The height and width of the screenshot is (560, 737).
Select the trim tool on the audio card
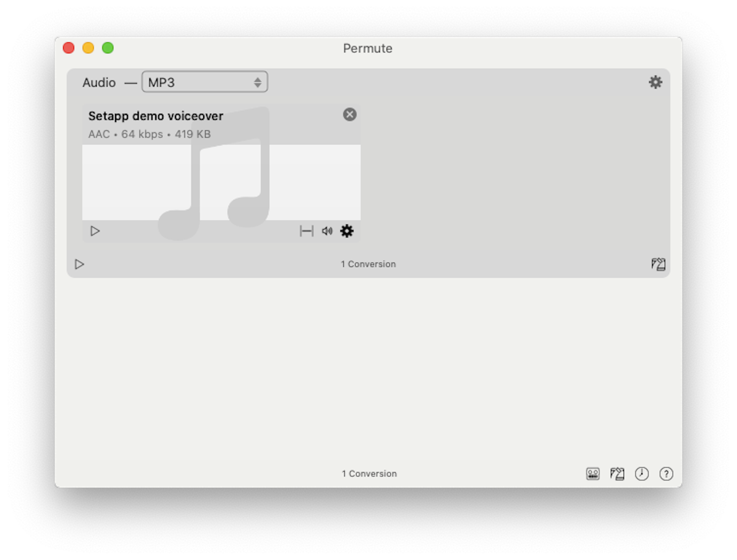(306, 231)
